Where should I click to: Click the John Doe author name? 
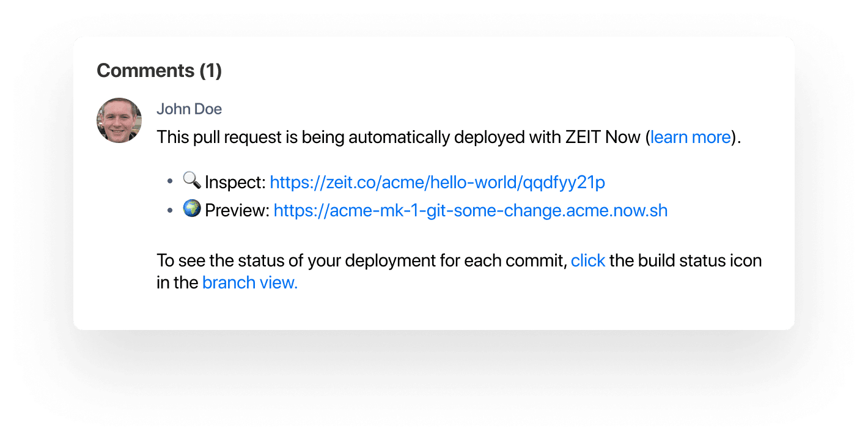tap(189, 109)
